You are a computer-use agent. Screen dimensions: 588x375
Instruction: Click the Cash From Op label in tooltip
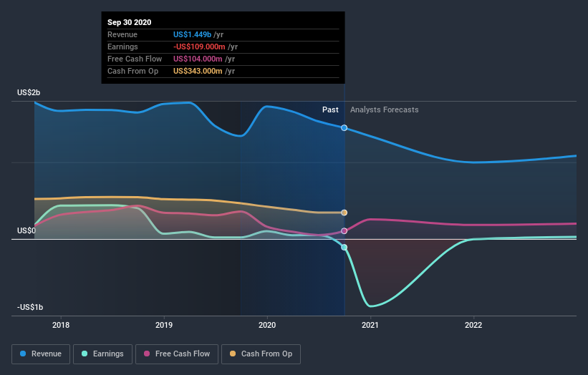[x=132, y=71]
